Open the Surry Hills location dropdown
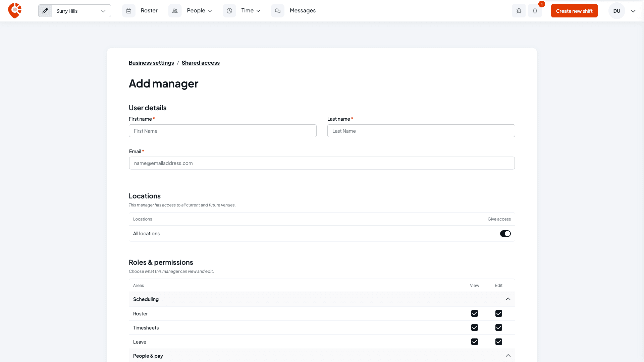Viewport: 644px width, 362px height. point(81,11)
